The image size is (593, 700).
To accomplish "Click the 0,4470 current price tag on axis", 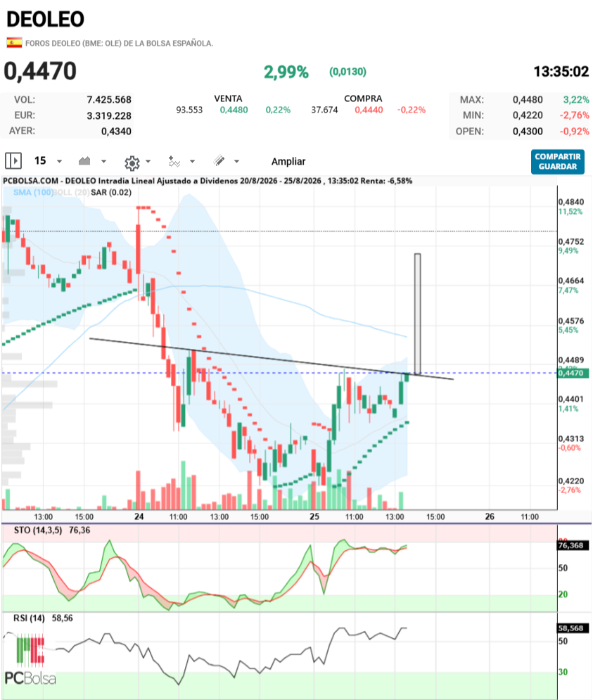I will click(x=573, y=373).
